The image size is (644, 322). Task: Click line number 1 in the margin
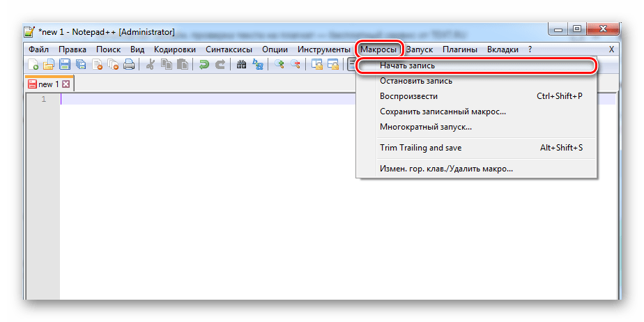43,100
